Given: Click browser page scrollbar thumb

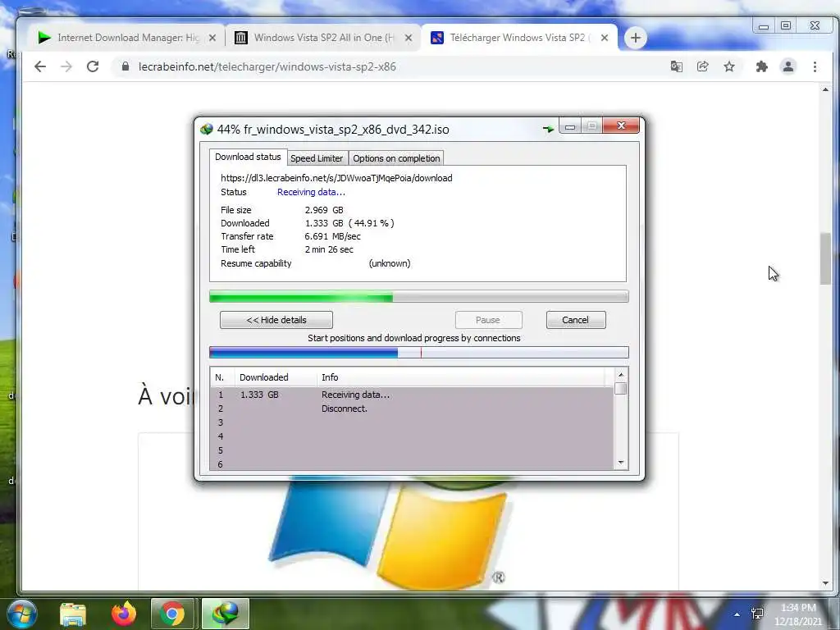Looking at the screenshot, I should (825, 259).
